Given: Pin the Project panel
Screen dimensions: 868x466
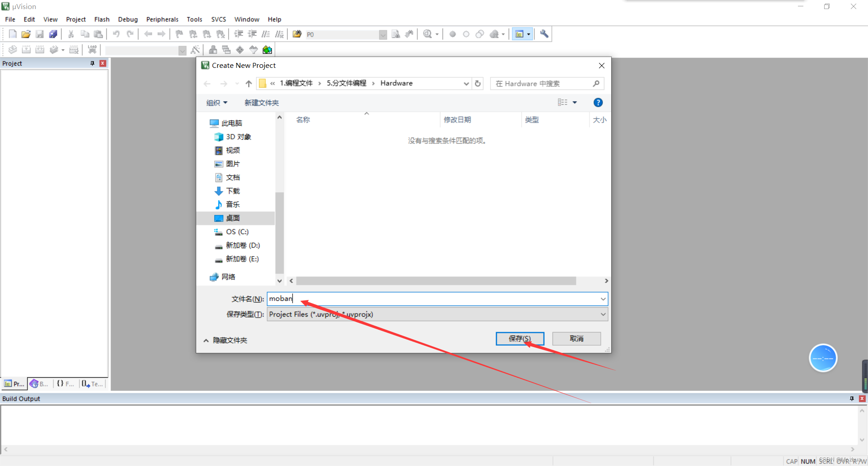Looking at the screenshot, I should [92, 63].
